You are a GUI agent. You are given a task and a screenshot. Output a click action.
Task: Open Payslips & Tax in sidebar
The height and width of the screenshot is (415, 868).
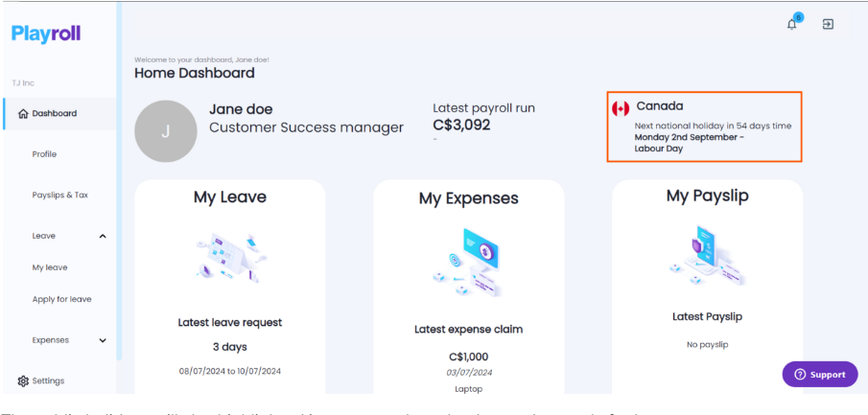59,195
